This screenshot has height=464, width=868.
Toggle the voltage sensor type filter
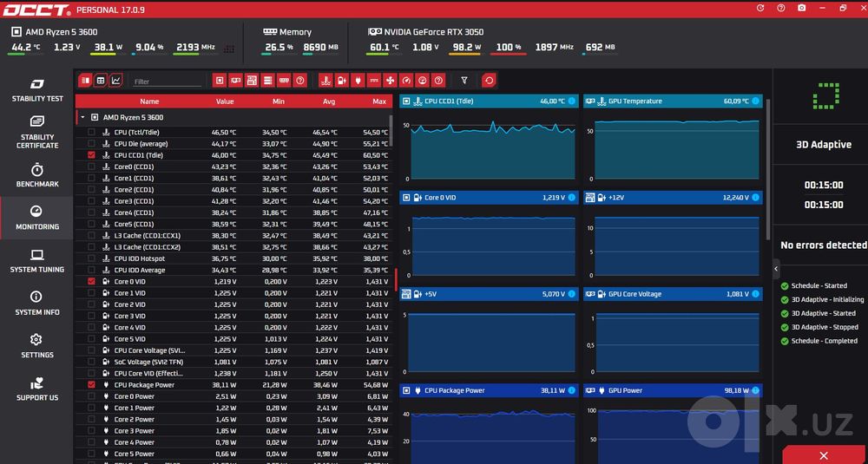coord(341,81)
